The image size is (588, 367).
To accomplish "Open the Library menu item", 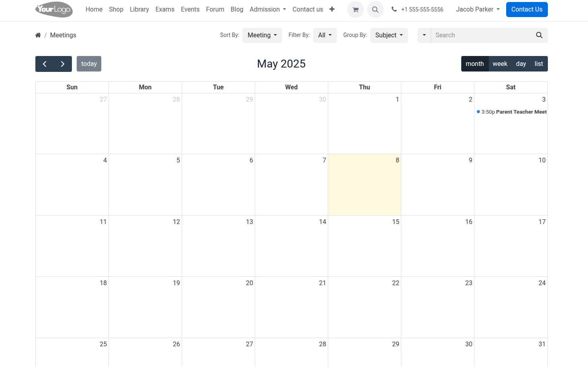I will click(139, 10).
